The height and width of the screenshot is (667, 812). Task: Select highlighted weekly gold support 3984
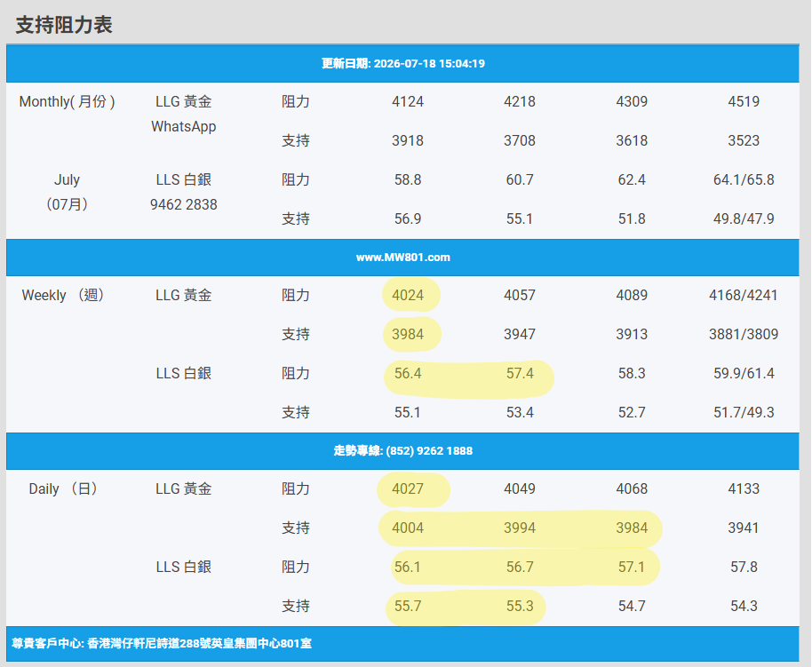[x=408, y=334]
